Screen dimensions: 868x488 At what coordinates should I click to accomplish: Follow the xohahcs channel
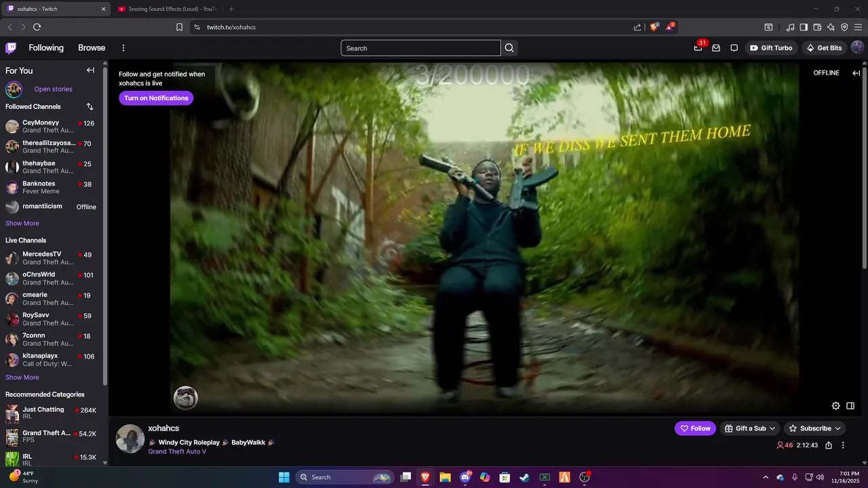pyautogui.click(x=695, y=428)
